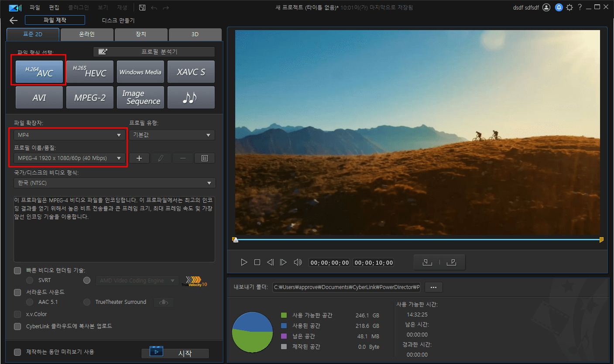
Task: Click the 시작 button to start production
Action: [175, 354]
